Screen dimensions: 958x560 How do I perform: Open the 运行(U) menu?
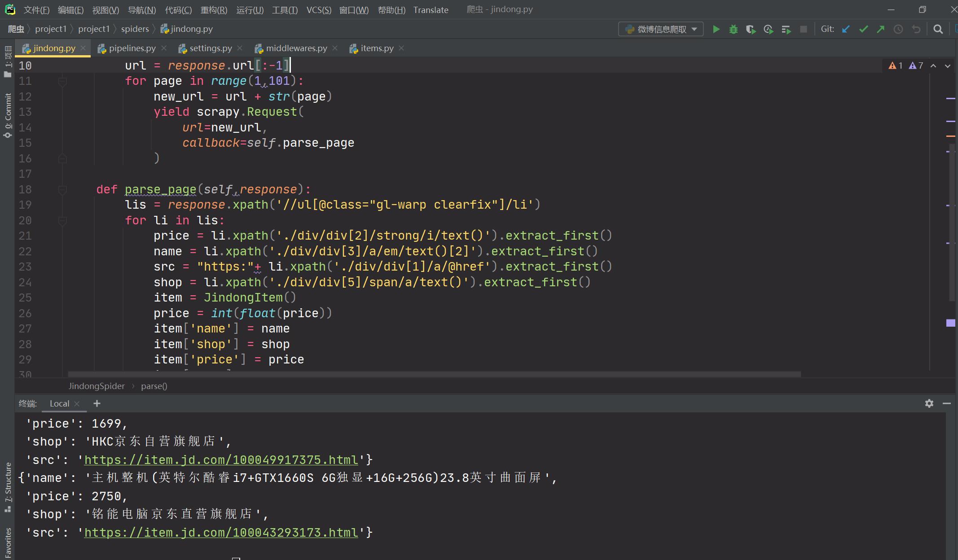point(250,10)
